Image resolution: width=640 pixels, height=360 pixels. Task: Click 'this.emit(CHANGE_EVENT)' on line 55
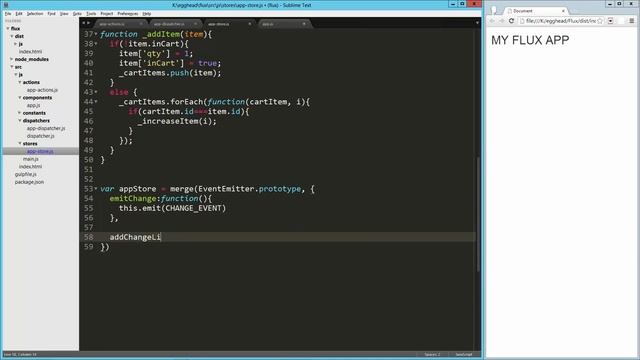[172, 208]
